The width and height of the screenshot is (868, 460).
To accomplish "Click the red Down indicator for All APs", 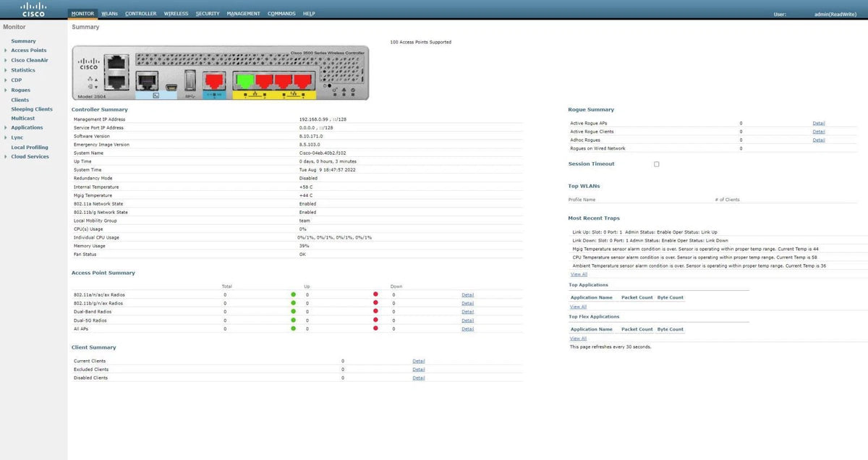I will pos(375,328).
